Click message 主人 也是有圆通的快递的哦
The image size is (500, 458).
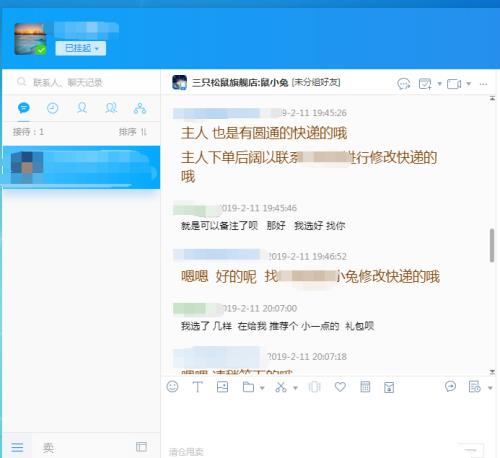coord(264,133)
